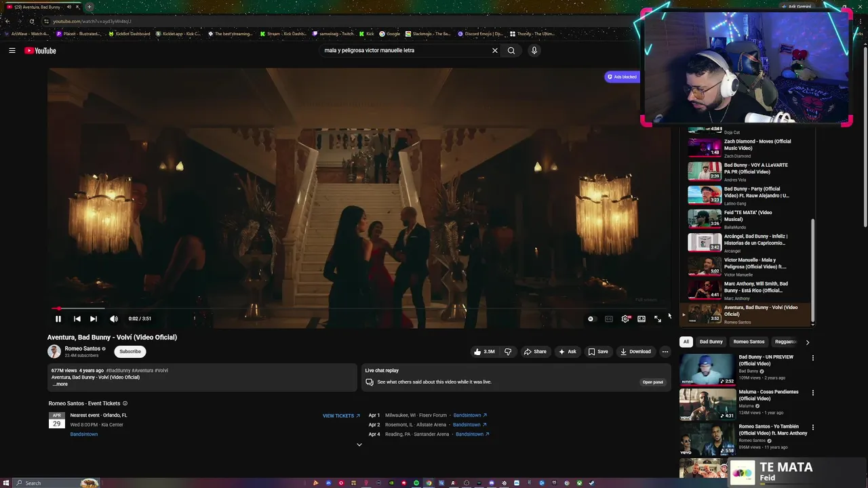Screen dimensions: 868x488
Task: Open Bandsintown link for Milwaukee event
Action: click(470, 415)
